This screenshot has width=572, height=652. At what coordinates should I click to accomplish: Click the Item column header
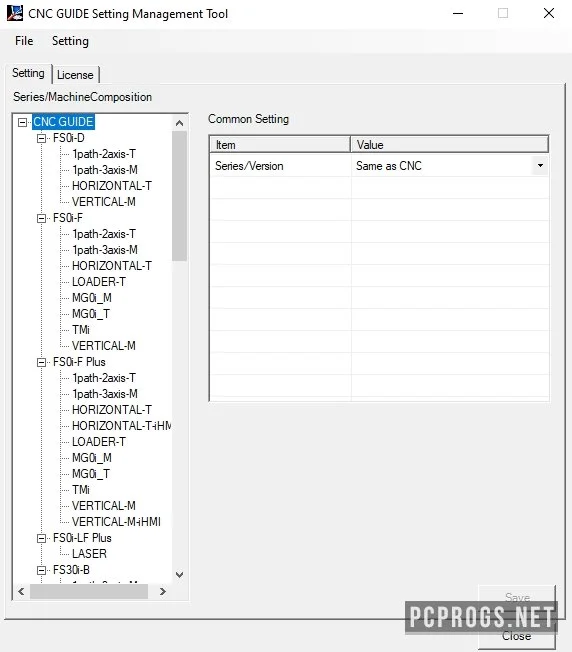pyautogui.click(x=280, y=145)
